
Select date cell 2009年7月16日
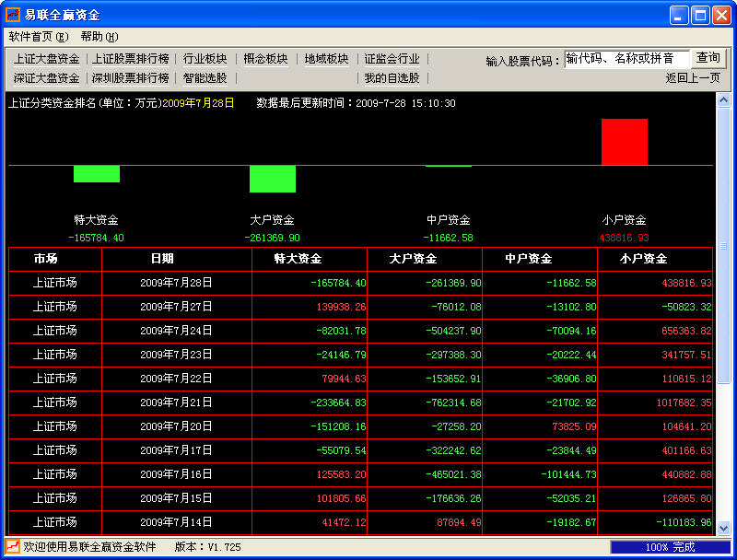[x=176, y=474]
